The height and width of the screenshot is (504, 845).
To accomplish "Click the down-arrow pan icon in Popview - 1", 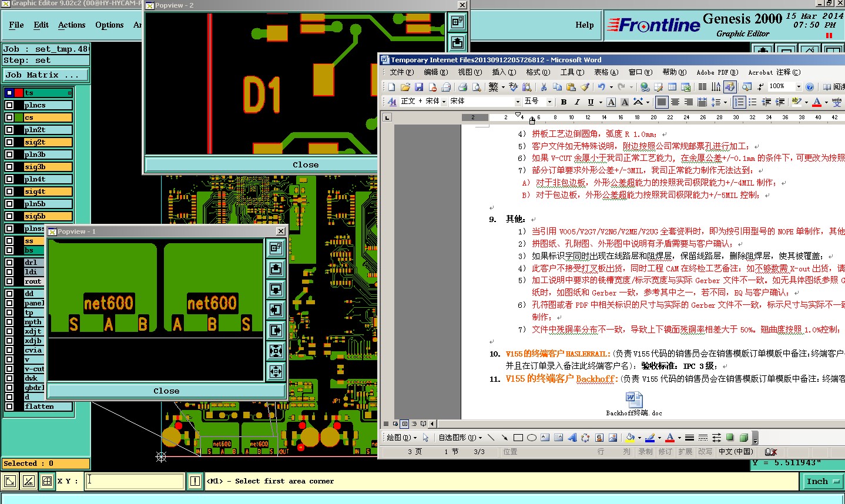I will click(276, 289).
